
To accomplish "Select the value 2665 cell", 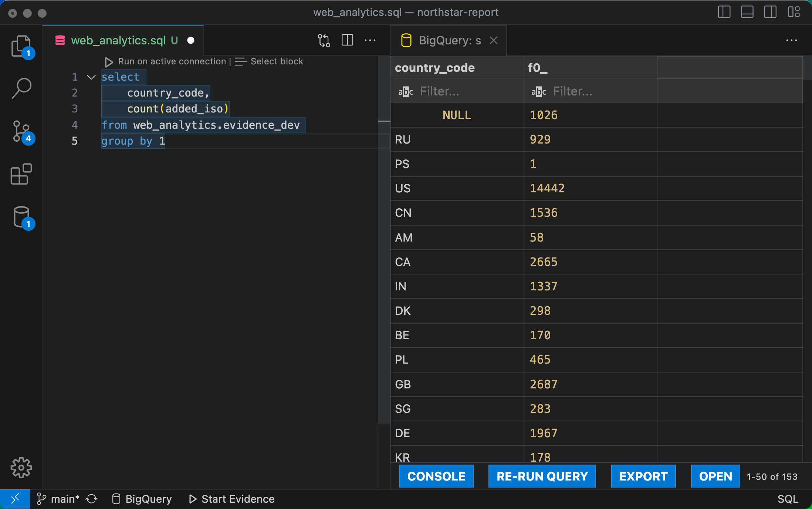I will [x=590, y=262].
